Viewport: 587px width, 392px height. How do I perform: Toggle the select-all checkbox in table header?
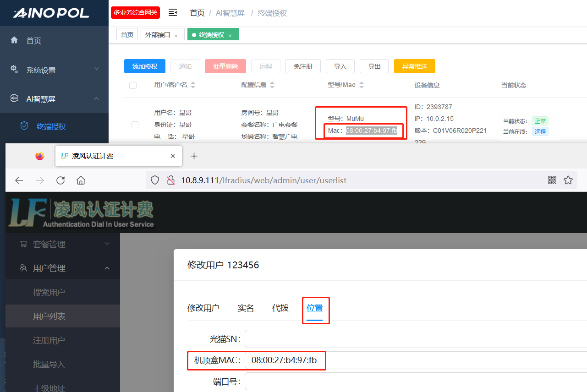coord(133,85)
